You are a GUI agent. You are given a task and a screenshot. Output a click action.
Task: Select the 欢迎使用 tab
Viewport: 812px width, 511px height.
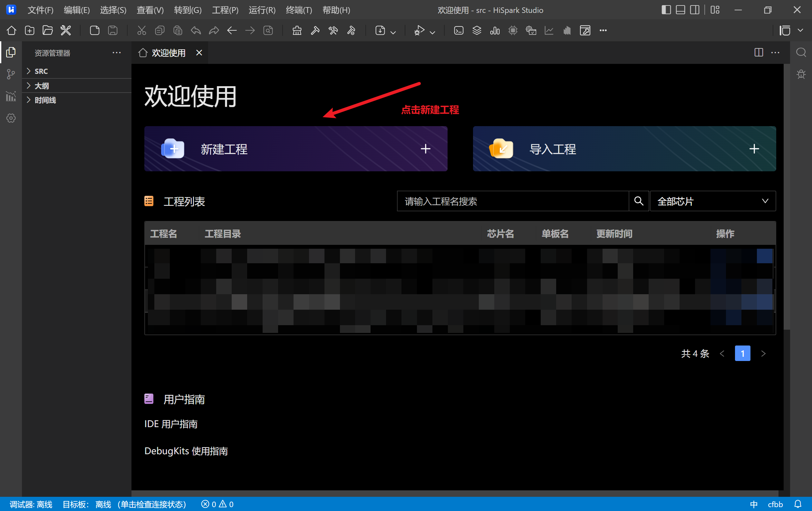point(169,53)
